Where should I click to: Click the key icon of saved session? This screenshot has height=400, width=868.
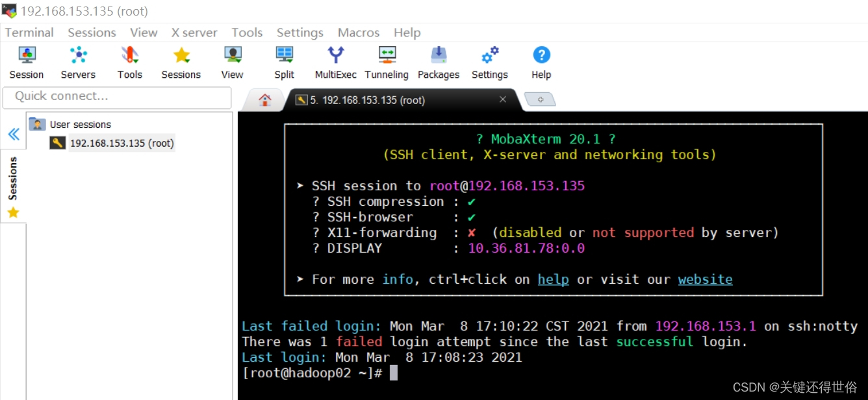58,143
